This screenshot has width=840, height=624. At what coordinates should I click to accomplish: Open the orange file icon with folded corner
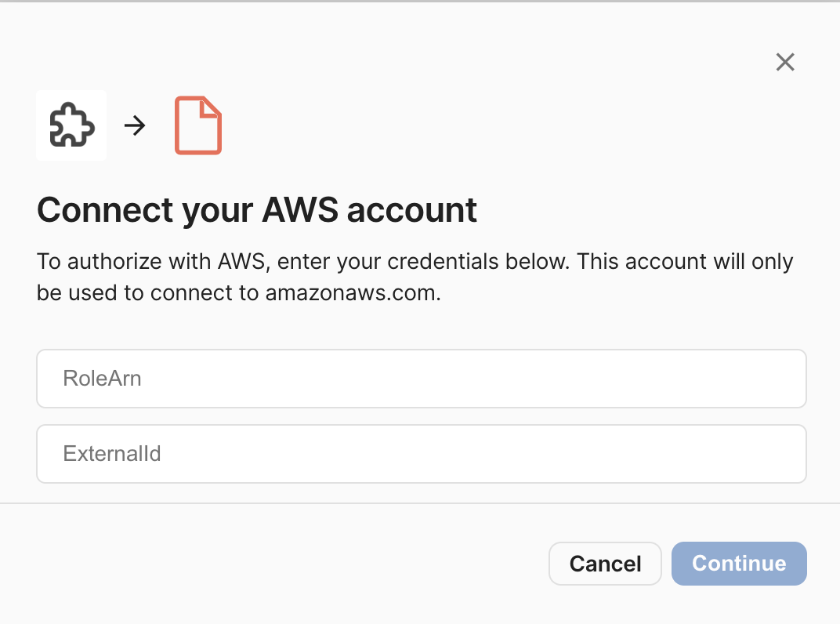click(x=197, y=125)
